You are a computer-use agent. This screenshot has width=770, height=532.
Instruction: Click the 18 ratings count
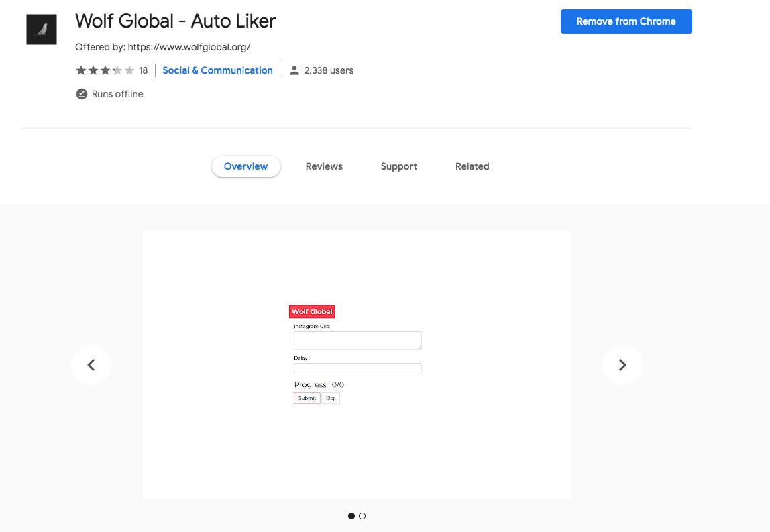click(143, 70)
